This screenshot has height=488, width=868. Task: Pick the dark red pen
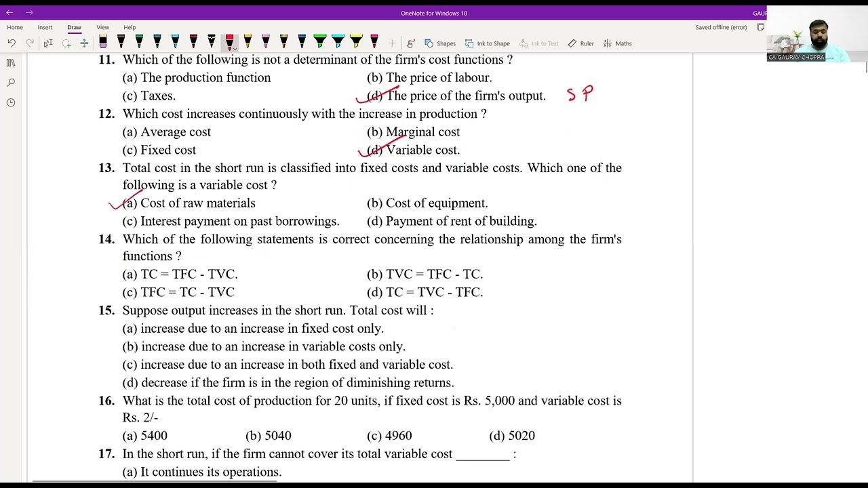(193, 43)
